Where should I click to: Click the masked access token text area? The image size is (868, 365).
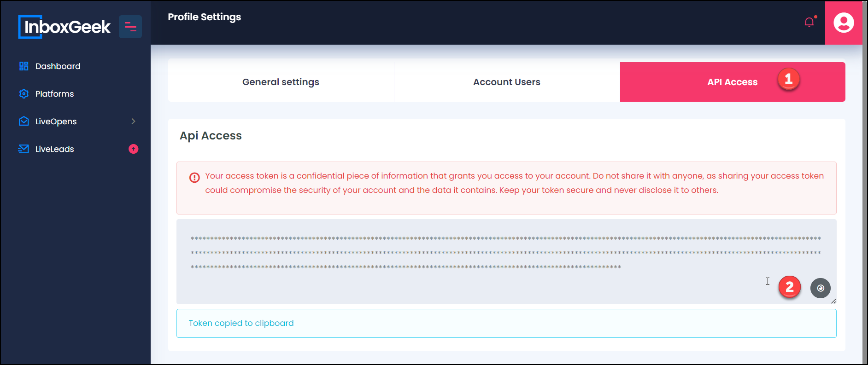pos(506,261)
